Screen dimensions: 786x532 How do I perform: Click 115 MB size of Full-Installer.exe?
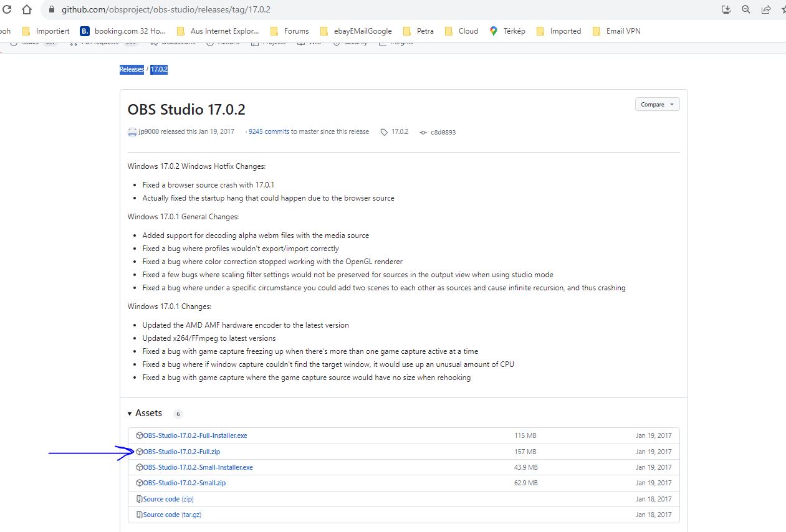[x=525, y=435]
